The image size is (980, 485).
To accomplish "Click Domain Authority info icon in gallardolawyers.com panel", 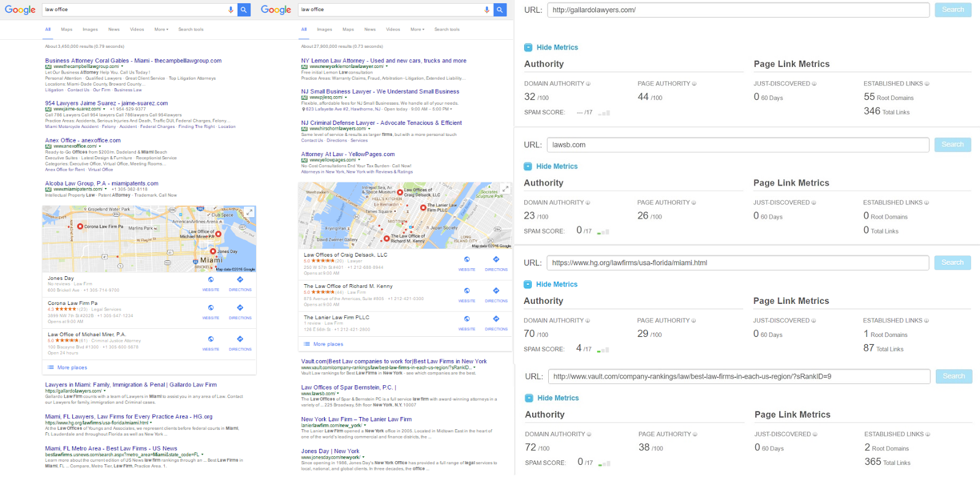I will pyautogui.click(x=589, y=84).
